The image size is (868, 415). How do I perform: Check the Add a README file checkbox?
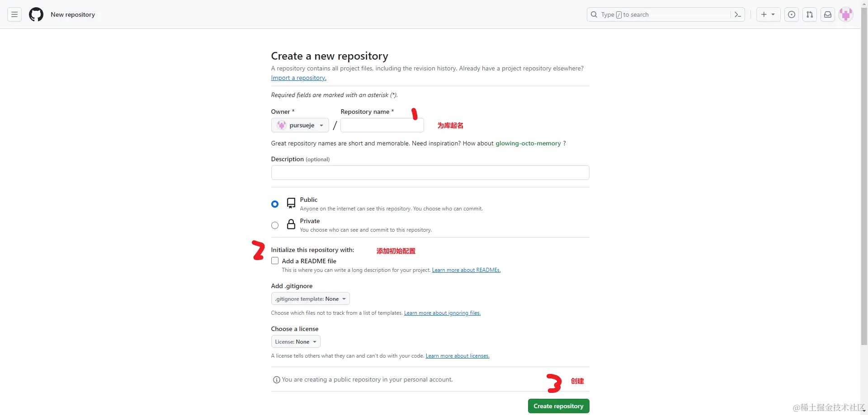(x=275, y=261)
